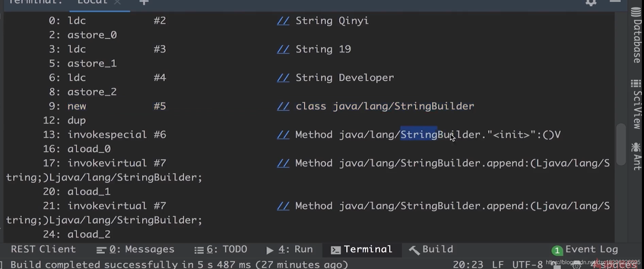
Task: Click the // link on the "String Developer" line
Action: [283, 78]
